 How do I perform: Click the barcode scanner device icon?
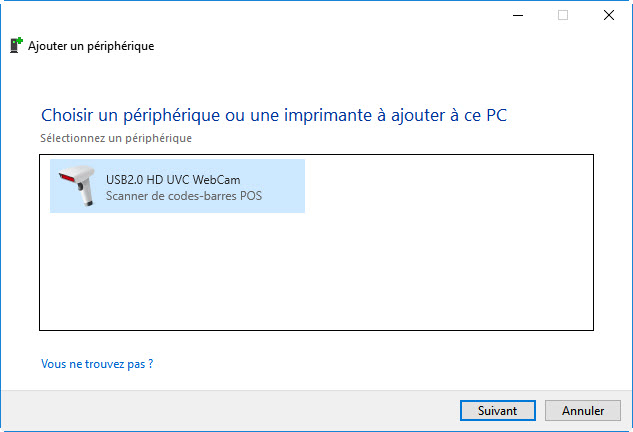point(77,186)
